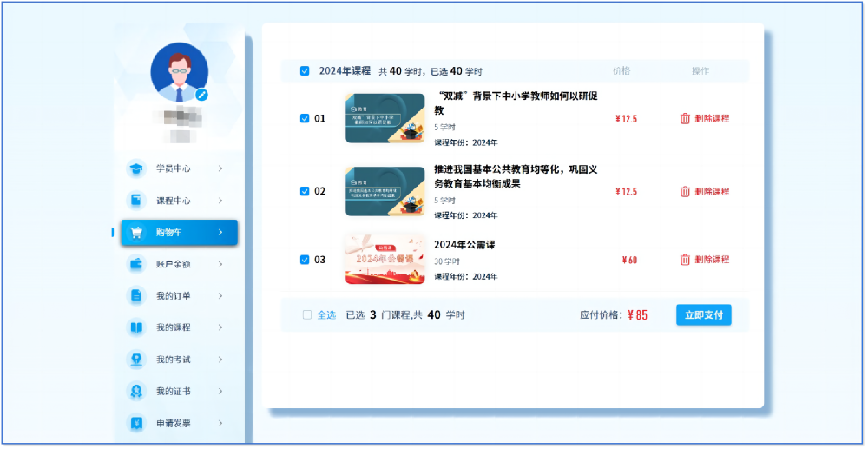Click the total price ¥85

pyautogui.click(x=638, y=315)
